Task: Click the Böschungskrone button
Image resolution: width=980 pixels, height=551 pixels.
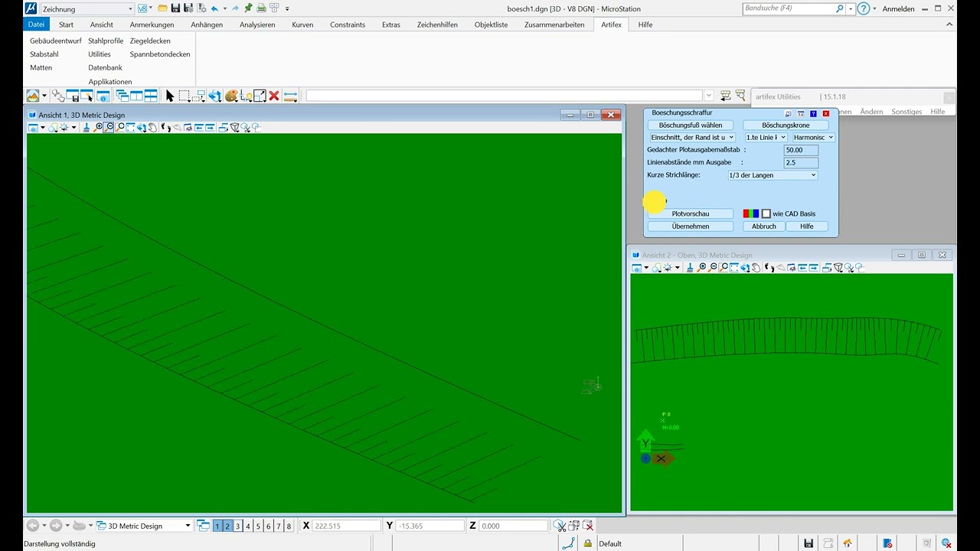Action: coord(786,125)
